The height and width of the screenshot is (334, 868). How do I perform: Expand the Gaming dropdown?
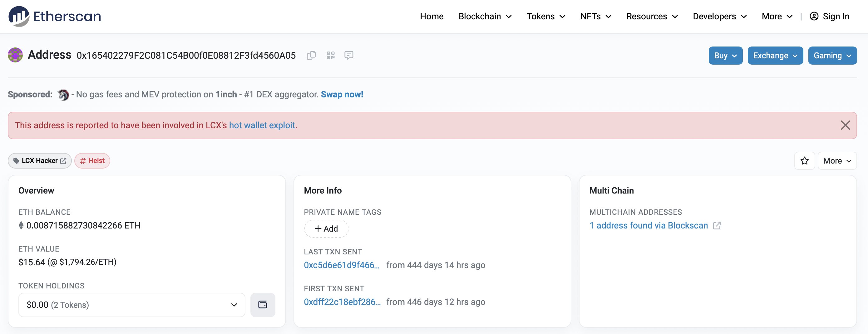[x=832, y=56]
